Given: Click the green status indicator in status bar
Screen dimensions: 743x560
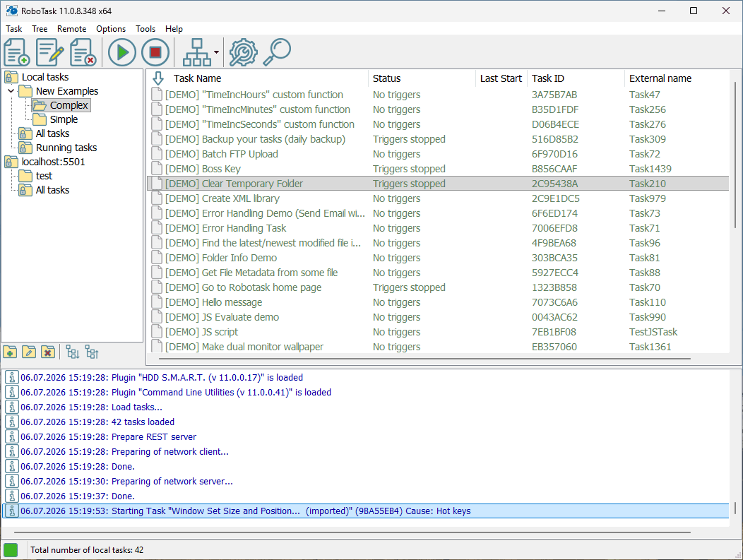Looking at the screenshot, I should click(x=11, y=550).
